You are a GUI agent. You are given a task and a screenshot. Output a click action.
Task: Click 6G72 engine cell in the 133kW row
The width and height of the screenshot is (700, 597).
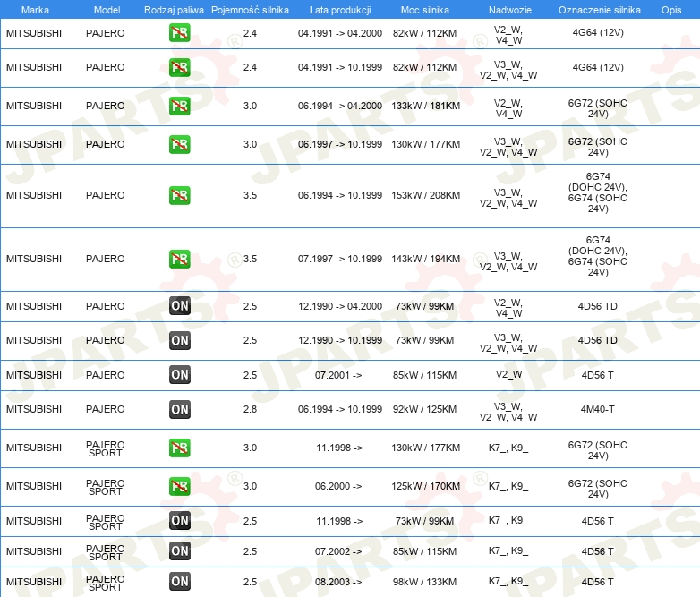[x=598, y=108]
